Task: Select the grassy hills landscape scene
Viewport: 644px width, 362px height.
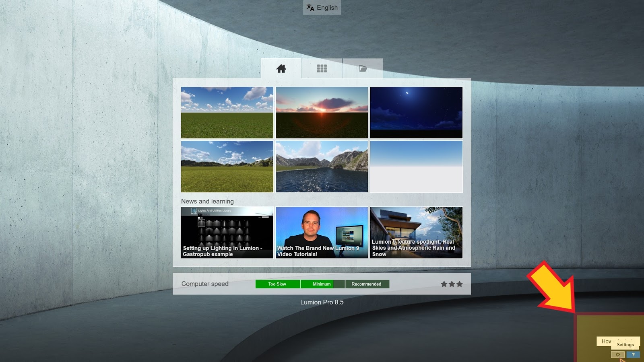Action: coord(227,167)
